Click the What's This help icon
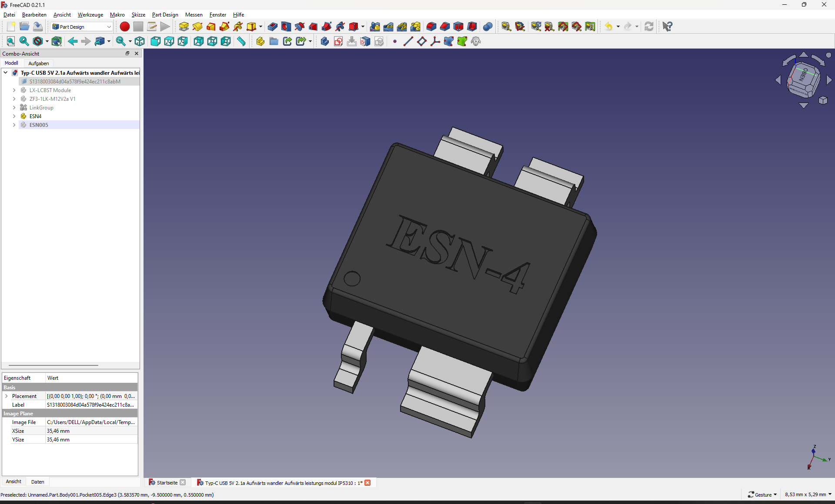This screenshot has width=835, height=504. pyautogui.click(x=667, y=27)
